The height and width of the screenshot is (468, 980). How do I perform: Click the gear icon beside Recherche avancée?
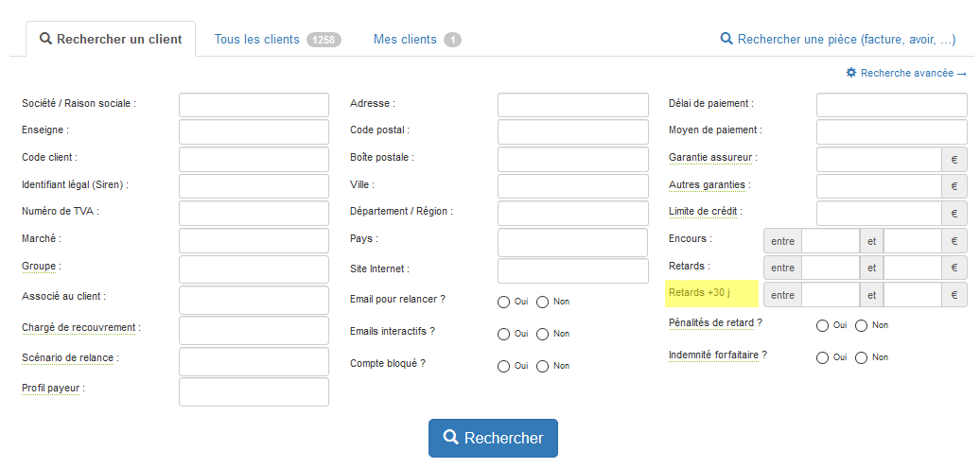point(851,73)
